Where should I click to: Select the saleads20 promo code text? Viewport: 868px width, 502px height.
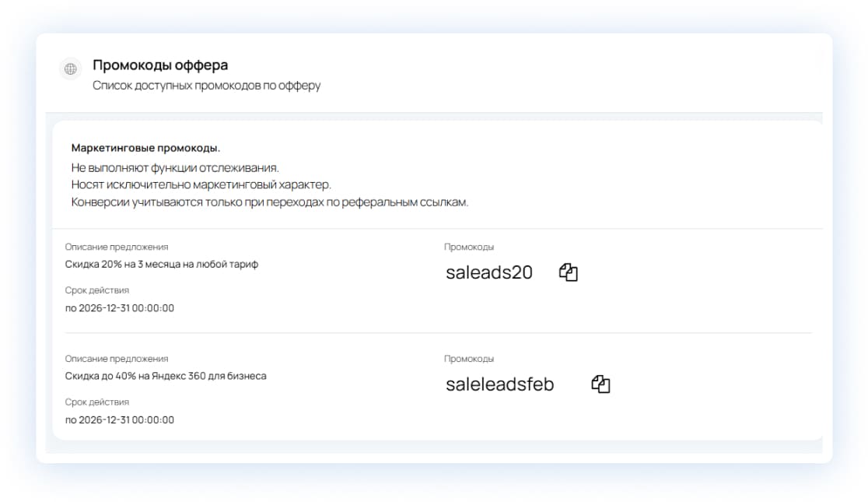488,272
